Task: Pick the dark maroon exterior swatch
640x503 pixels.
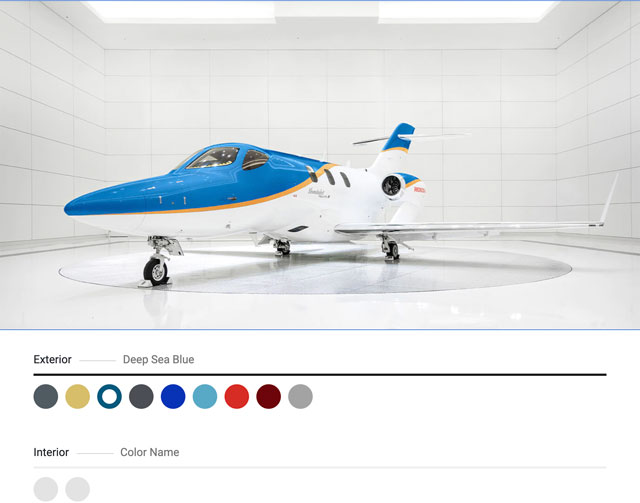Action: pos(269,396)
